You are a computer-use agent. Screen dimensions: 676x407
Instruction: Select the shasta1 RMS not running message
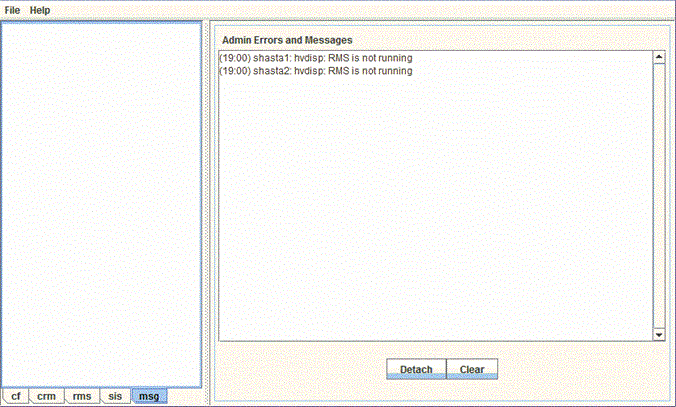(315, 58)
